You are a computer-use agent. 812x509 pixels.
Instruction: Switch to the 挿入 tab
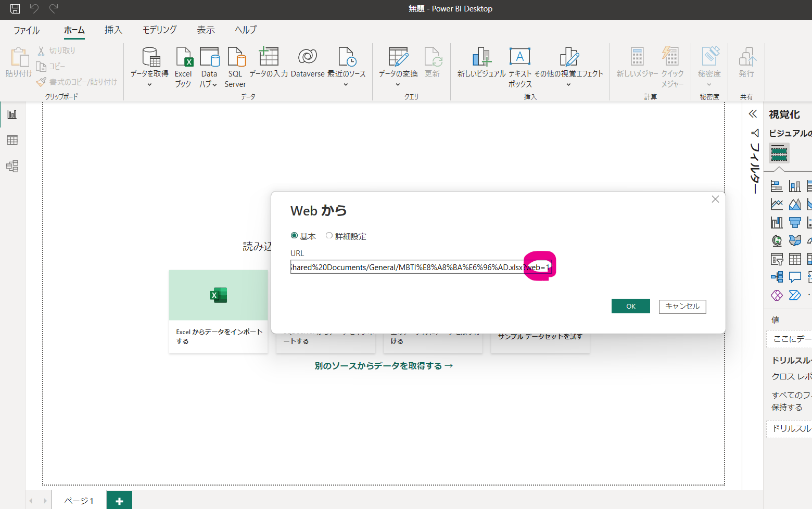(113, 30)
